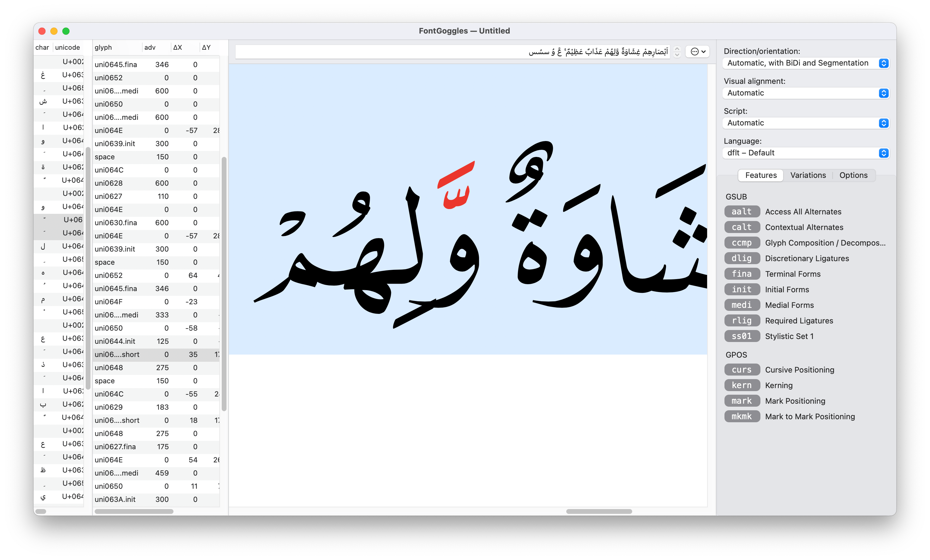
Task: Click the text field stepper arrows
Action: 677,52
